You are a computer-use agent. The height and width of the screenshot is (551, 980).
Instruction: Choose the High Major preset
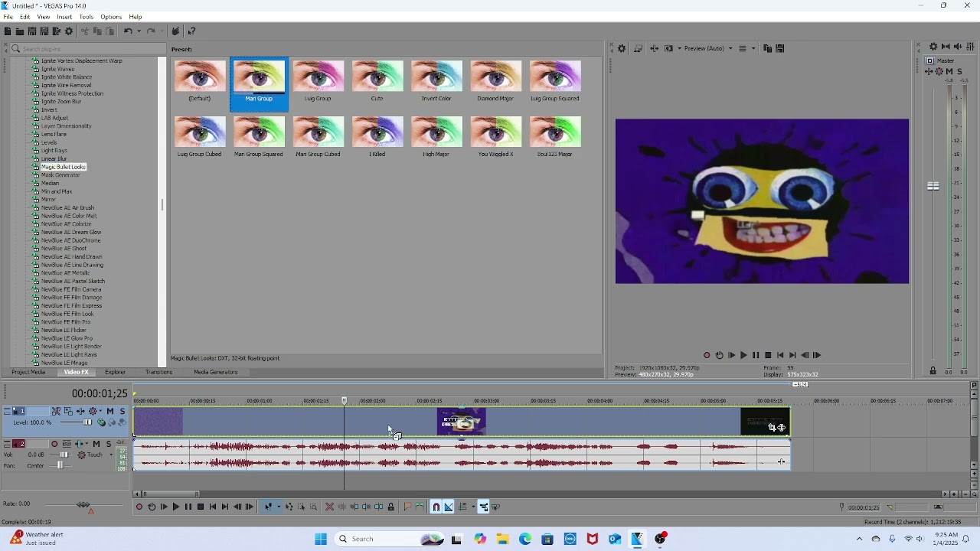click(436, 137)
